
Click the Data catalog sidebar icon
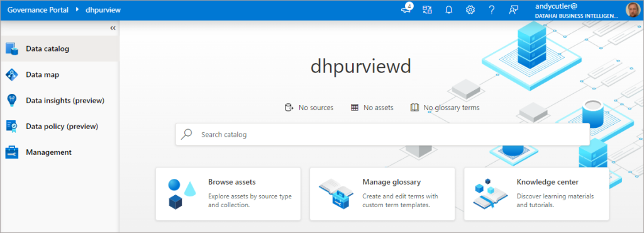pos(12,49)
